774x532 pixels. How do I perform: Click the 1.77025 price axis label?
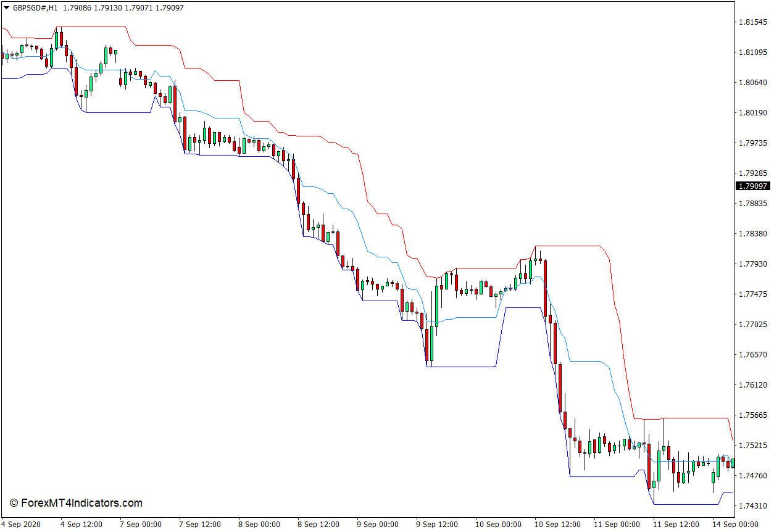point(753,325)
